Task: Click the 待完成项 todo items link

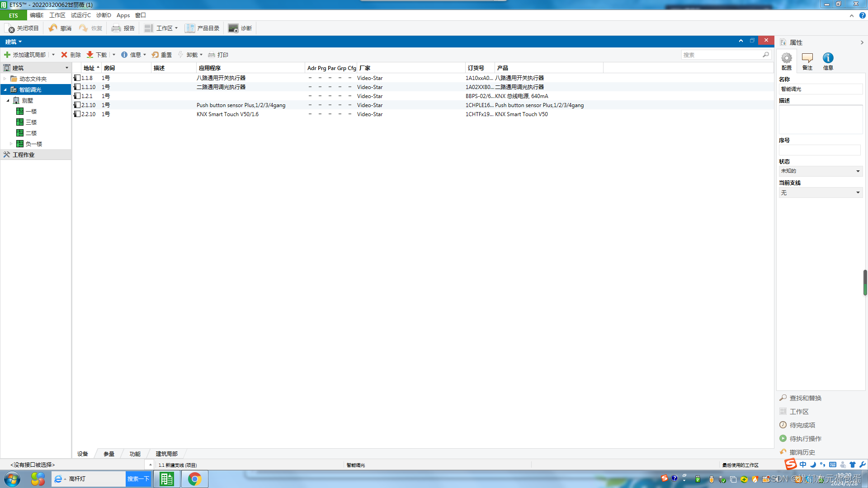Action: [802, 425]
